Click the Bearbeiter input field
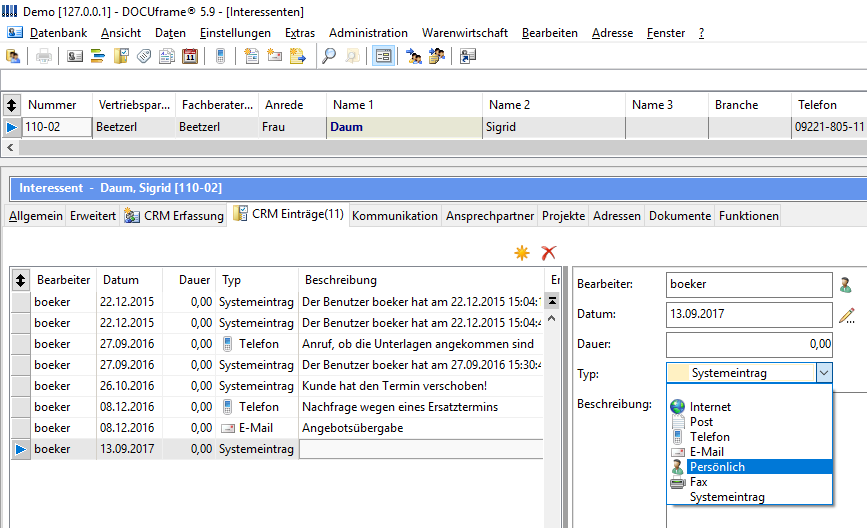Image resolution: width=867 pixels, height=528 pixels. 749,284
